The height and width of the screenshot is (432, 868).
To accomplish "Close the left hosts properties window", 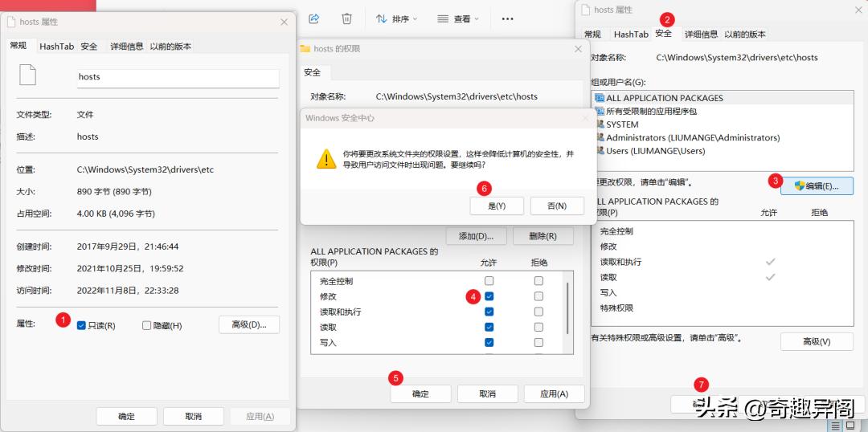I will click(x=284, y=22).
